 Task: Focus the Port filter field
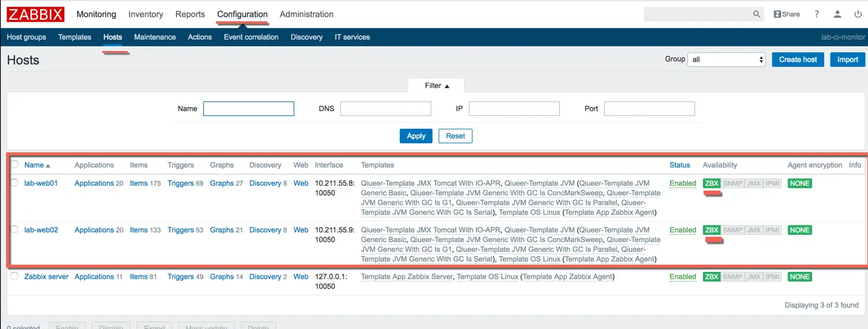click(x=650, y=109)
